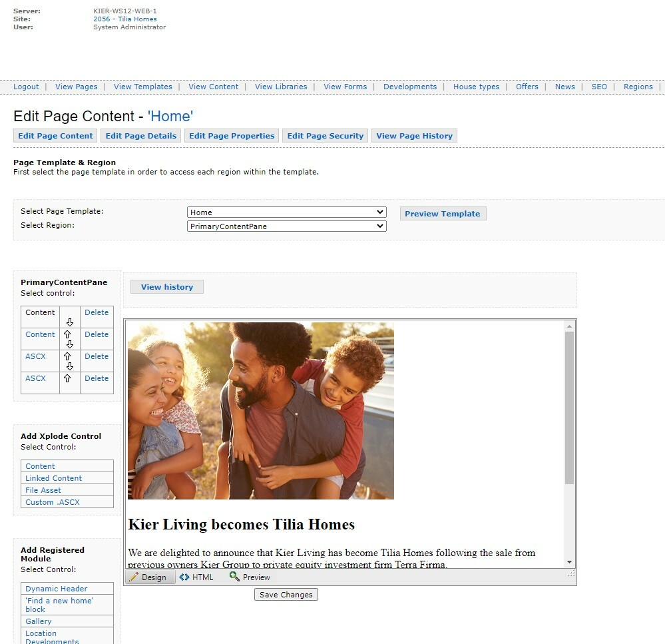Switch editor to Preview mode

click(x=250, y=577)
